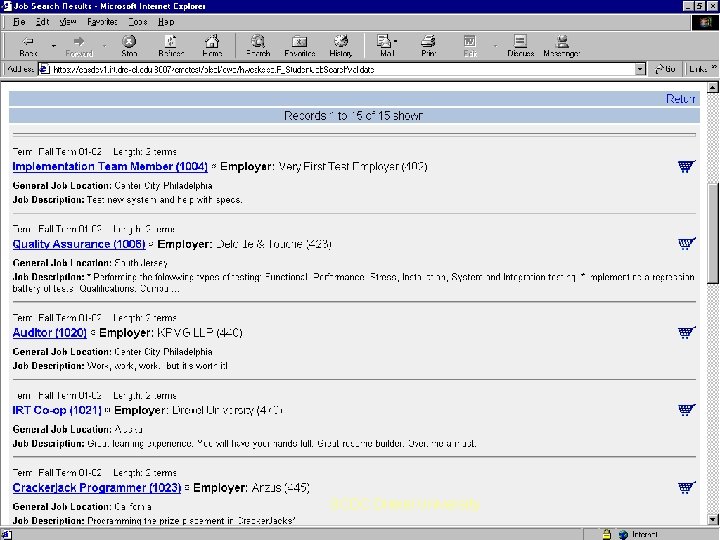Open Forward button history dropdown arrow
This screenshot has width=720, height=540.
click(104, 46)
